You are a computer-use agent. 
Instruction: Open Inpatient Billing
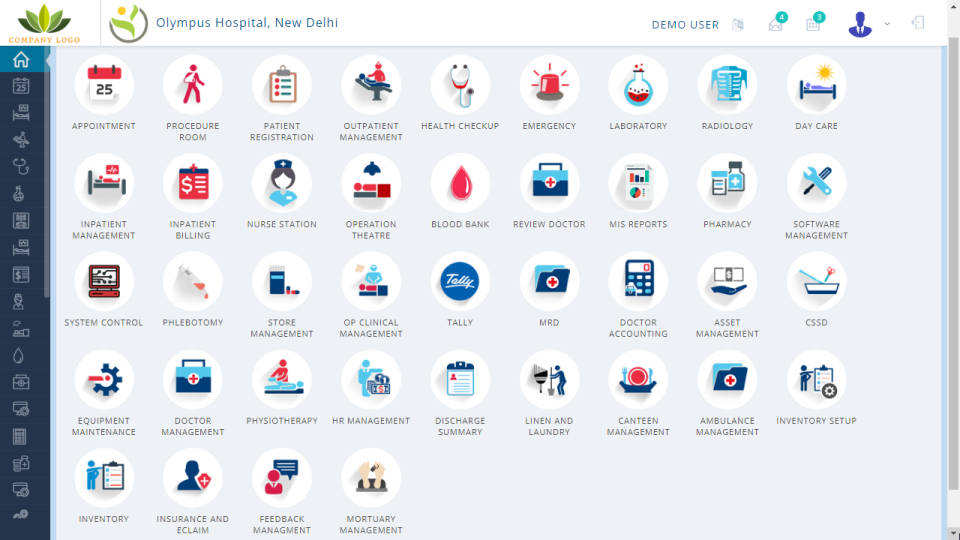[x=193, y=183]
